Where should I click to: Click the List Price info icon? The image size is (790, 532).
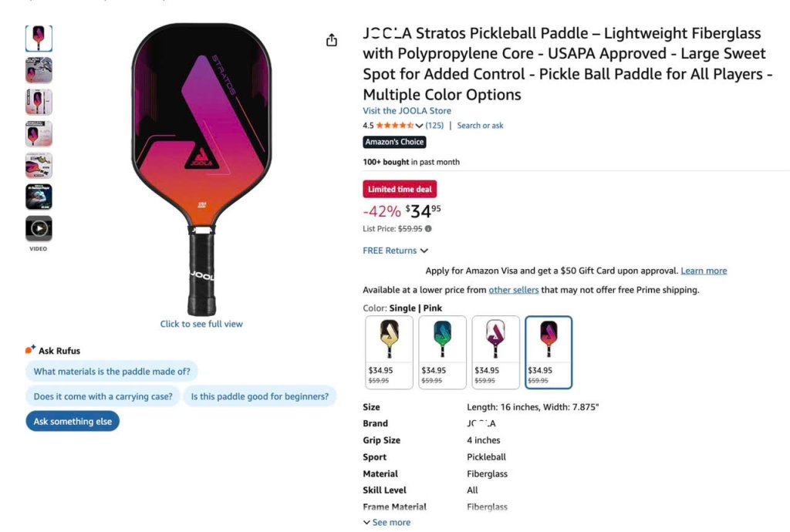[x=428, y=228]
